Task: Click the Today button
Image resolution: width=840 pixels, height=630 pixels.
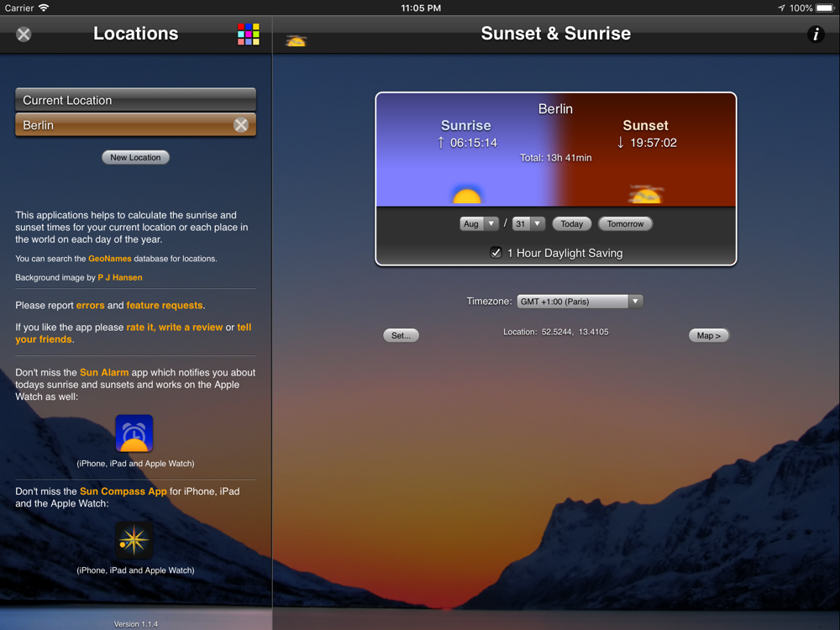Action: 571,224
